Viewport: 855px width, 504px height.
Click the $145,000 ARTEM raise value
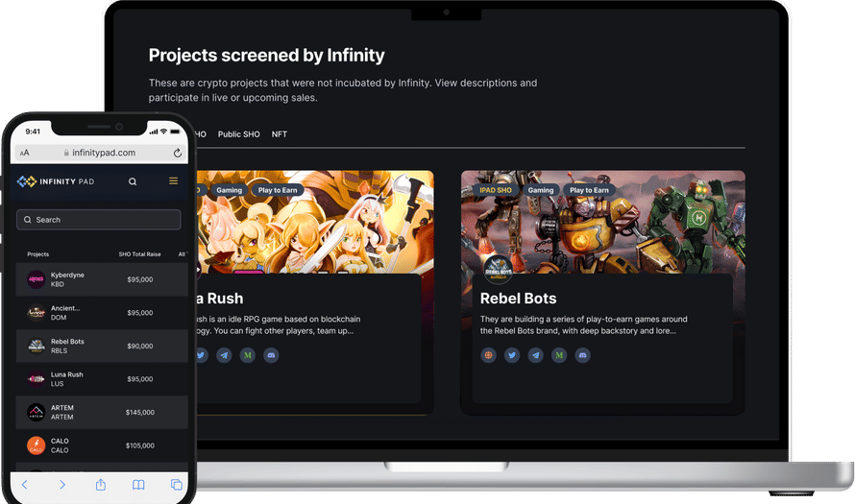[x=140, y=413]
